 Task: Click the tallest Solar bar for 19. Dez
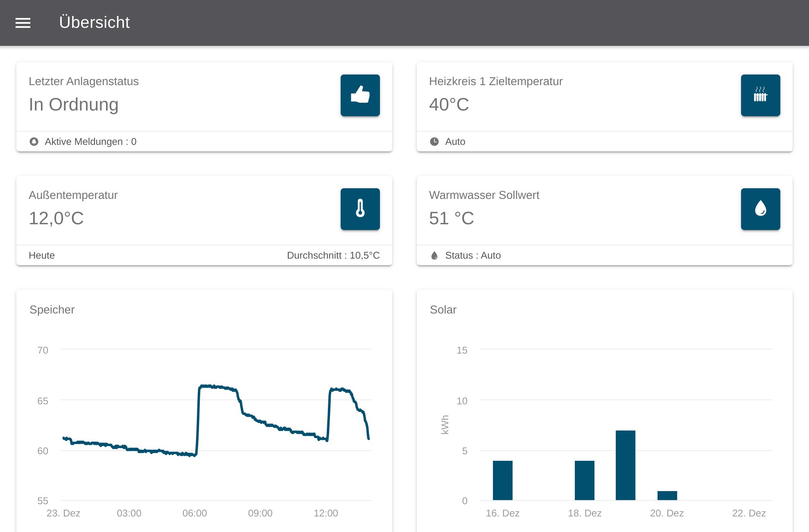pyautogui.click(x=625, y=465)
